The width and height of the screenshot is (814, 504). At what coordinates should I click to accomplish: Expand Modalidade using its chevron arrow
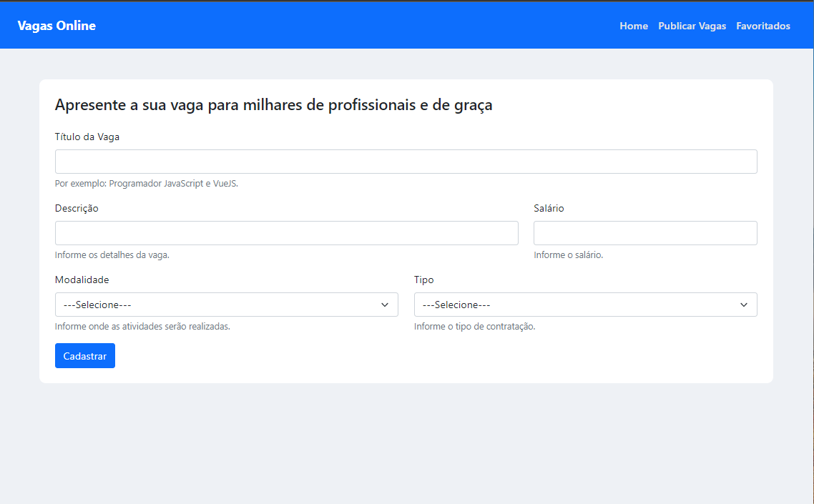[386, 305]
